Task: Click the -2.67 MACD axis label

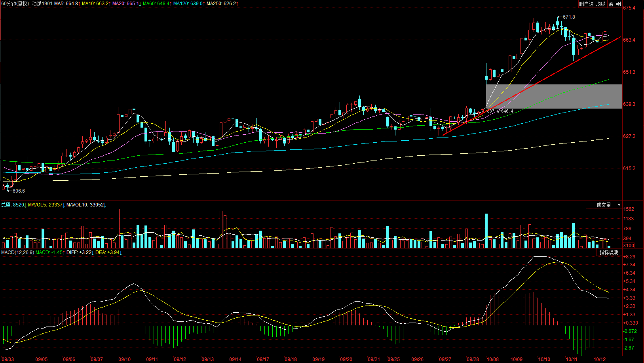Action: (x=629, y=348)
